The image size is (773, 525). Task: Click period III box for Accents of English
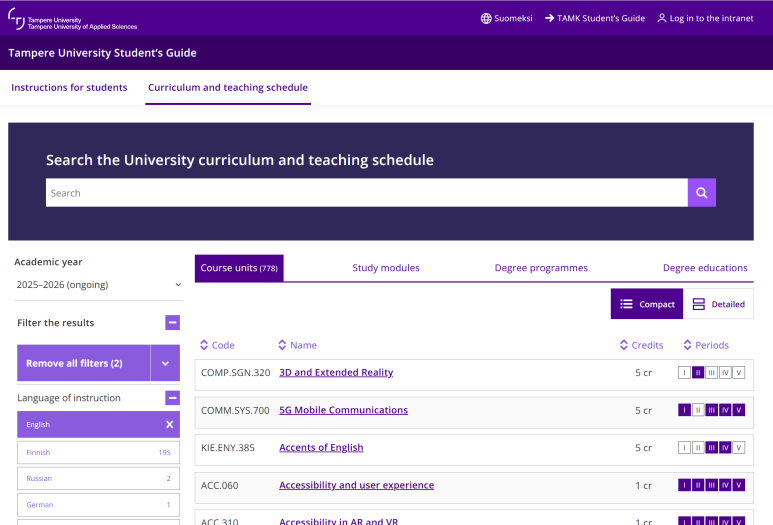tap(711, 448)
